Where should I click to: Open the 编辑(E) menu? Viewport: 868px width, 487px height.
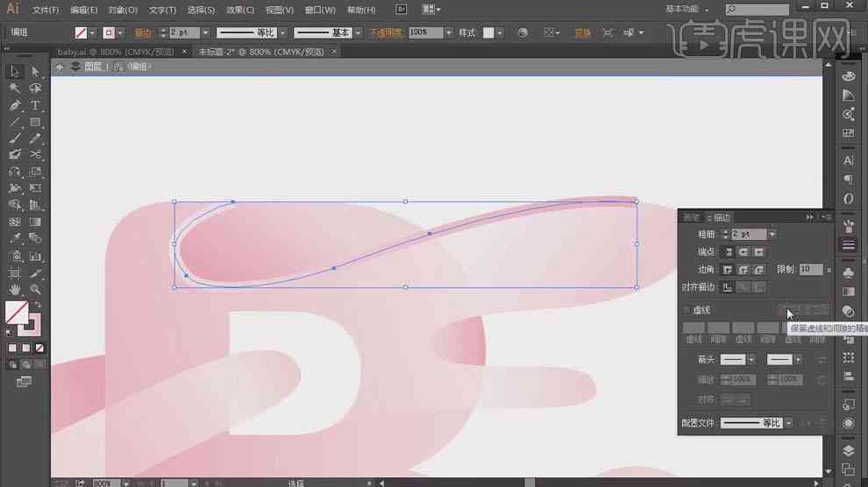tap(83, 10)
